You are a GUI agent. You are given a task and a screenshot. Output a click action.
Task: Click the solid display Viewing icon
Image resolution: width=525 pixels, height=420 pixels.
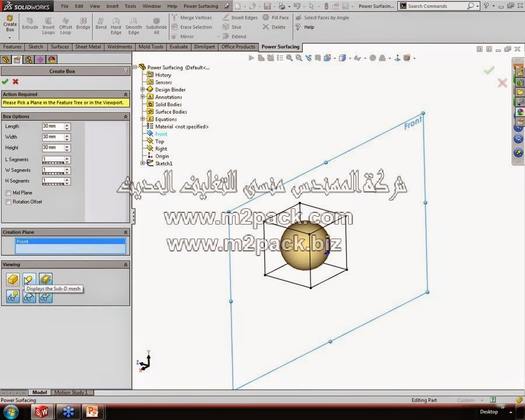[13, 279]
